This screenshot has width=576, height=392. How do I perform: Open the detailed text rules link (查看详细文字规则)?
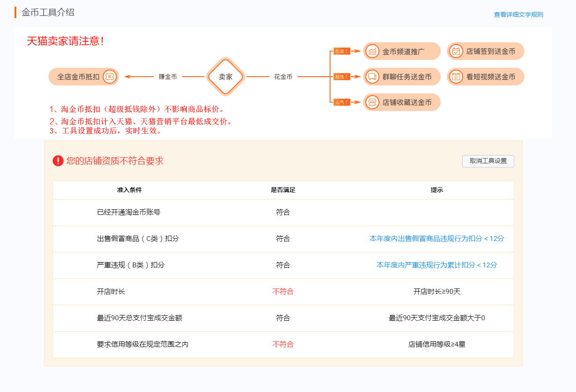click(518, 15)
